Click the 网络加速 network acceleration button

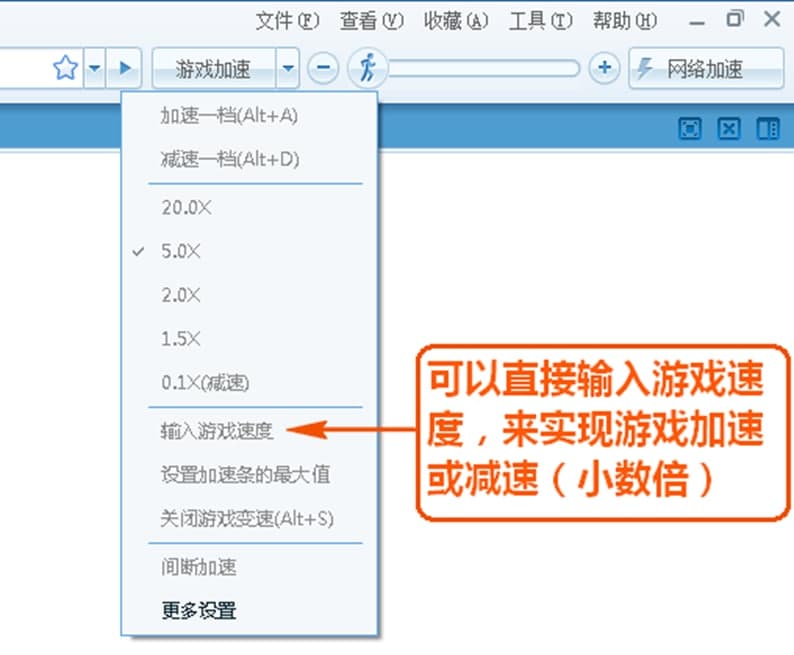705,69
